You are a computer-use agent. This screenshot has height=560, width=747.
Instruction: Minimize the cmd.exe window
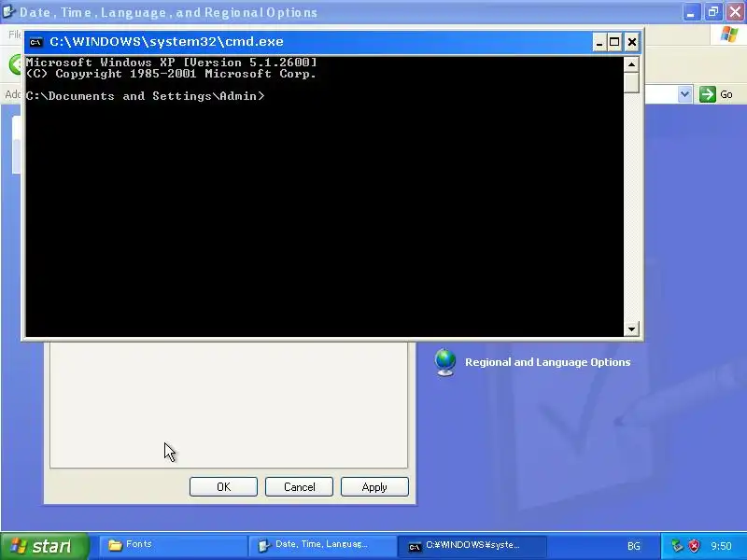(599, 42)
